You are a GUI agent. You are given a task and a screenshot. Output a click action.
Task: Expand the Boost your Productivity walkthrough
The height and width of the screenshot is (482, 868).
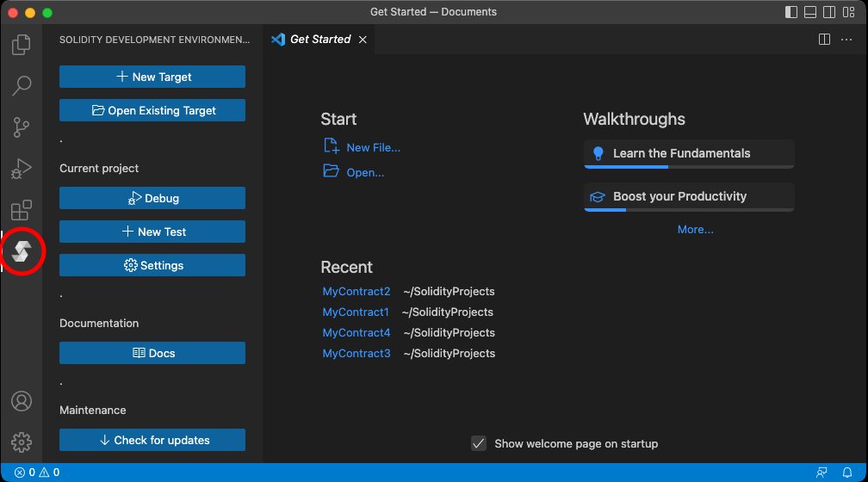(x=688, y=196)
